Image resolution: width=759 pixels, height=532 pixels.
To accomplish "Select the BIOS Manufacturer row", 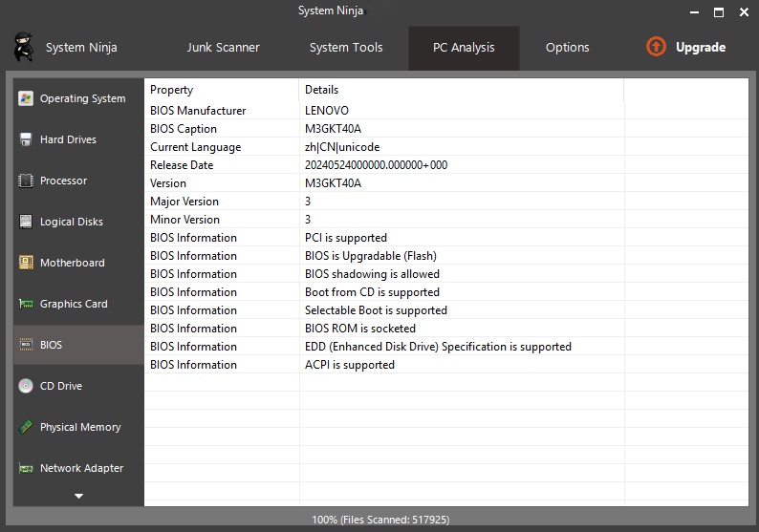I will [x=446, y=111].
